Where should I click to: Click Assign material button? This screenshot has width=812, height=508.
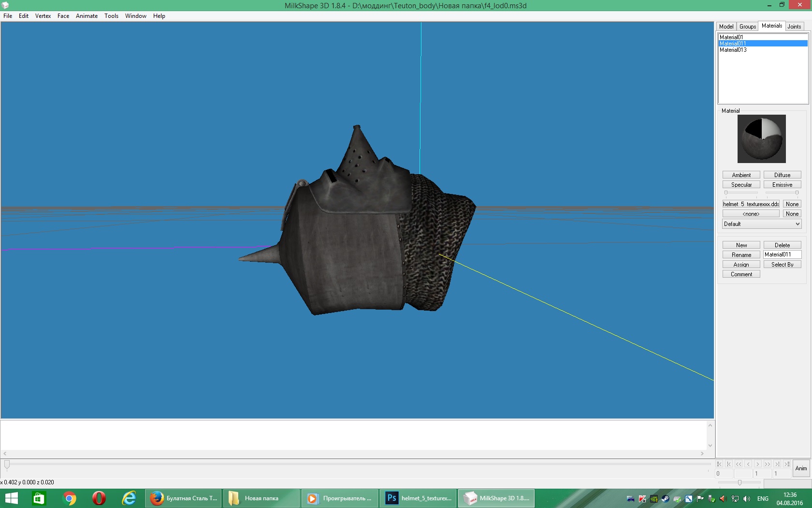(741, 265)
